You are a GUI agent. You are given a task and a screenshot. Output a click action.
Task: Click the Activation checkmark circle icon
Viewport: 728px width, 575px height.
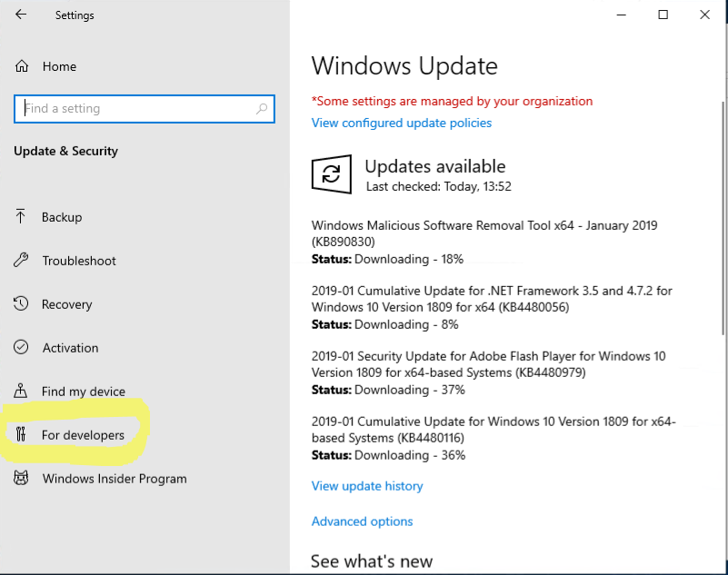(x=21, y=347)
